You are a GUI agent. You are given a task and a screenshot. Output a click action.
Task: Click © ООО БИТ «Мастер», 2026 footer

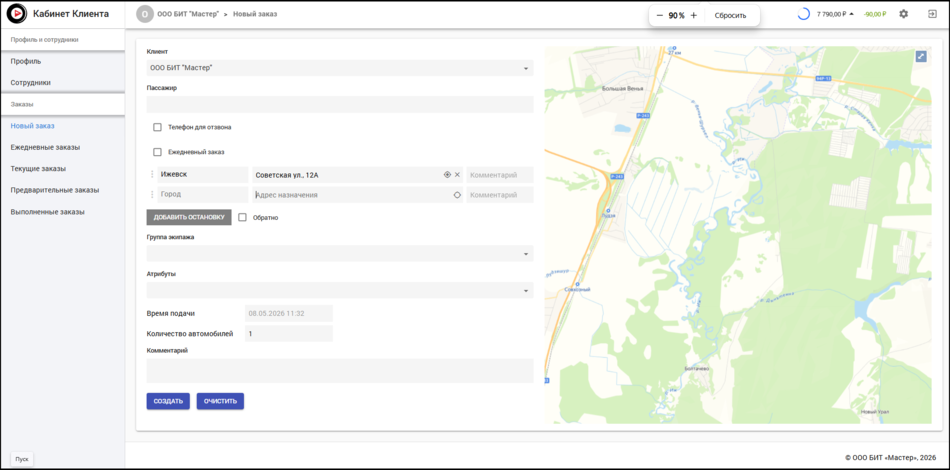[x=891, y=457]
